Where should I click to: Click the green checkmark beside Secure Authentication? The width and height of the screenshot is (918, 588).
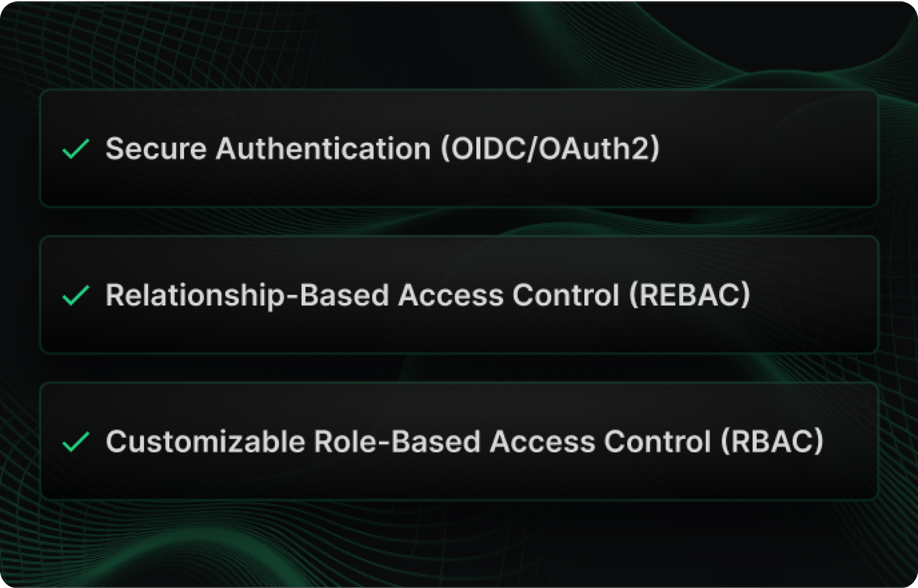click(x=75, y=149)
